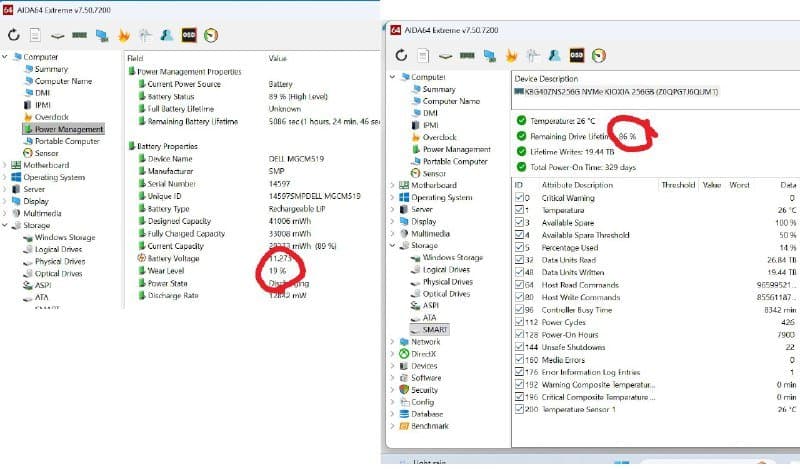800x469 pixels.
Task: Toggle Percentage Used attribute checkbox
Action: pyautogui.click(x=519, y=248)
